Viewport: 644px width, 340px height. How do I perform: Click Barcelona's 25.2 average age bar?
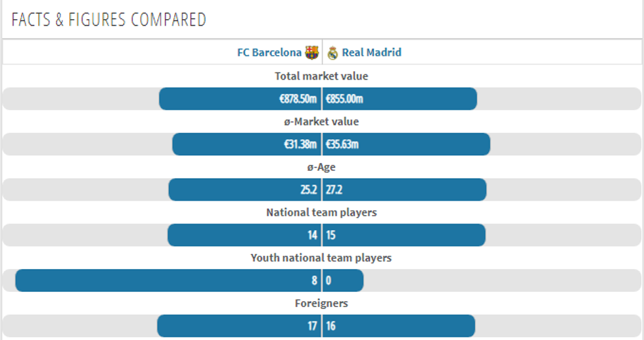tap(244, 189)
